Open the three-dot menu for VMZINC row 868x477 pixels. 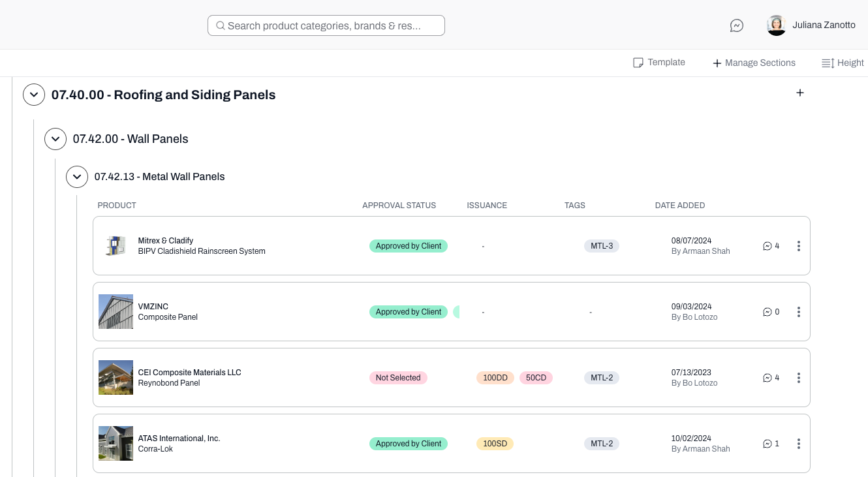click(x=798, y=312)
